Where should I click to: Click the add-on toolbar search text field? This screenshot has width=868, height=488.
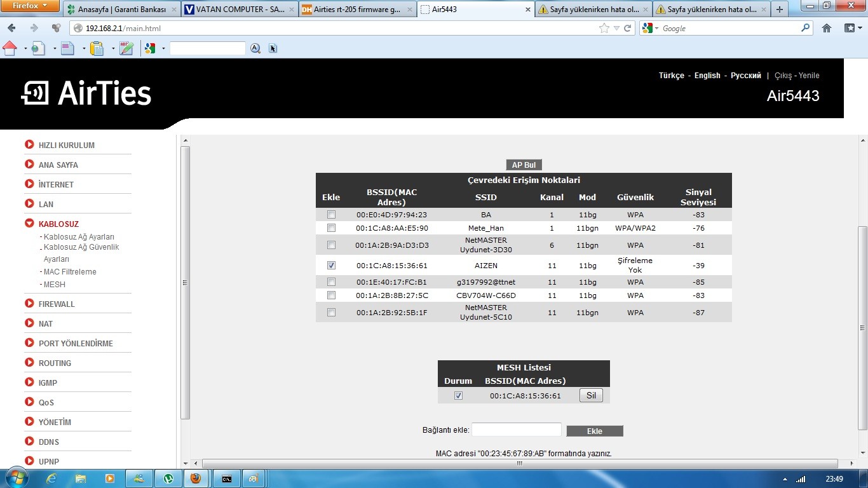(x=208, y=48)
